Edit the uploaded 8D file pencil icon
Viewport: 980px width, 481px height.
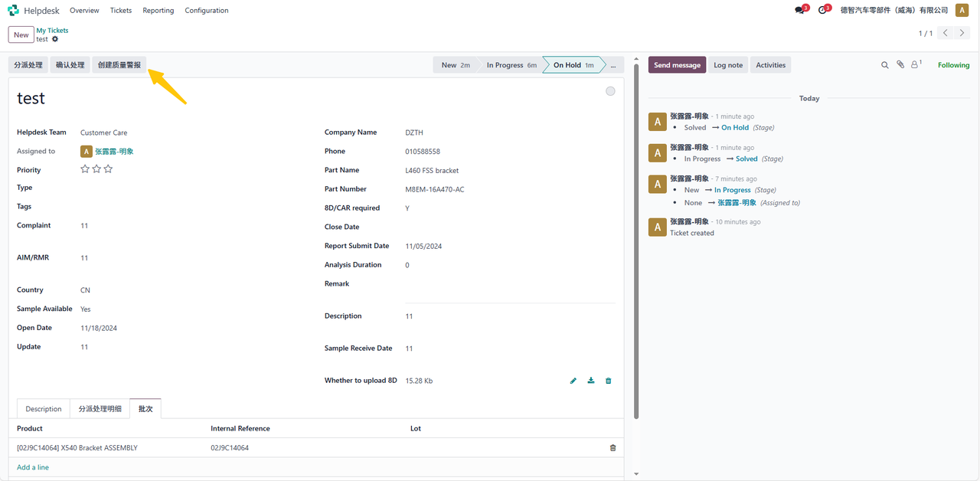(573, 381)
